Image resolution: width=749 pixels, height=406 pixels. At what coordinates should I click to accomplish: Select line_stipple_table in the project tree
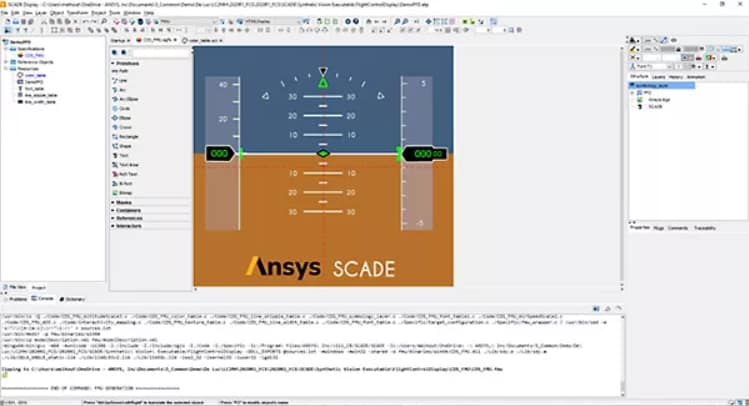pyautogui.click(x=41, y=95)
